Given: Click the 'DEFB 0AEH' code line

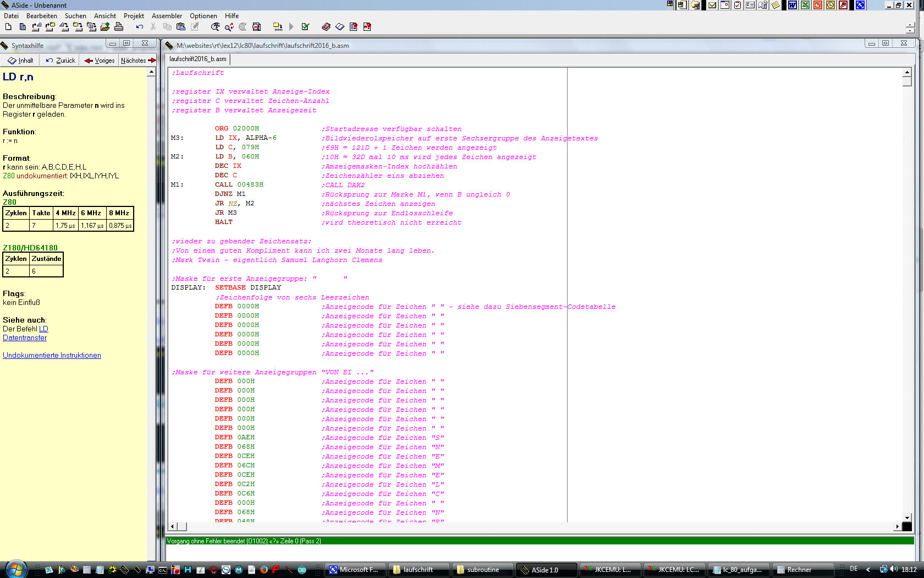Looking at the screenshot, I should coord(234,438).
